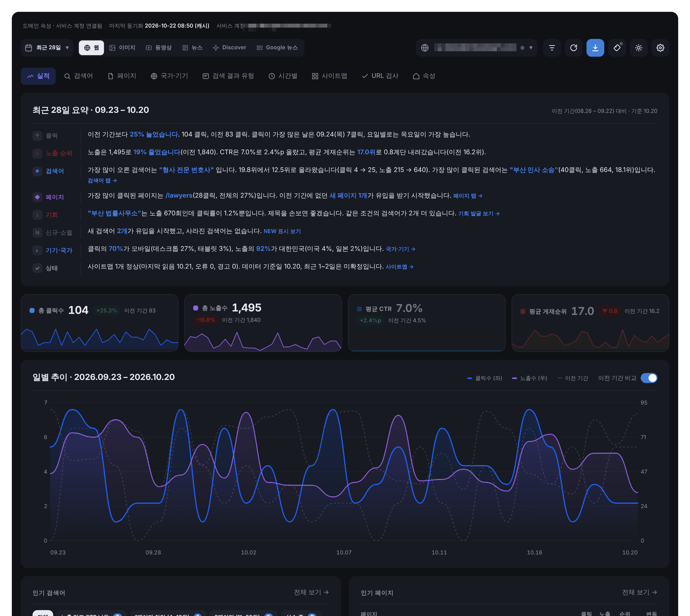Screen dimensions: 690x616
Task: Click the red 평균 게재순위 color swatch
Action: click(523, 311)
